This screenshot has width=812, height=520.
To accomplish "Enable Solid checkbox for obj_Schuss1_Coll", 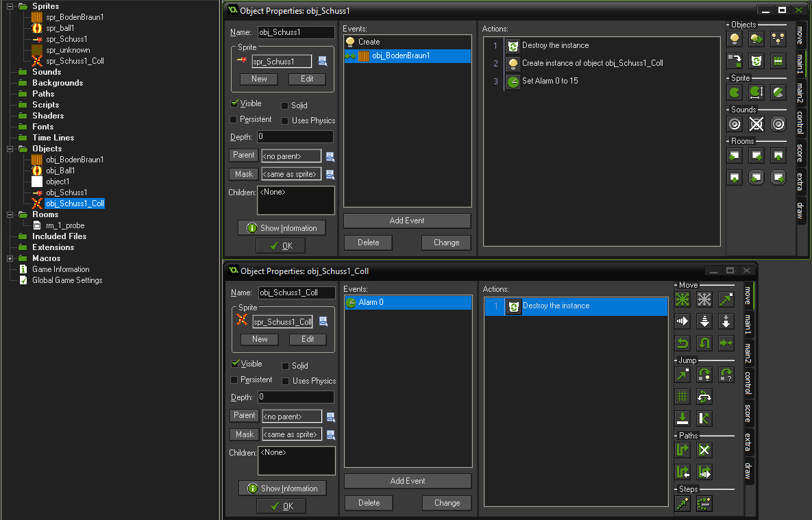I will (x=286, y=366).
